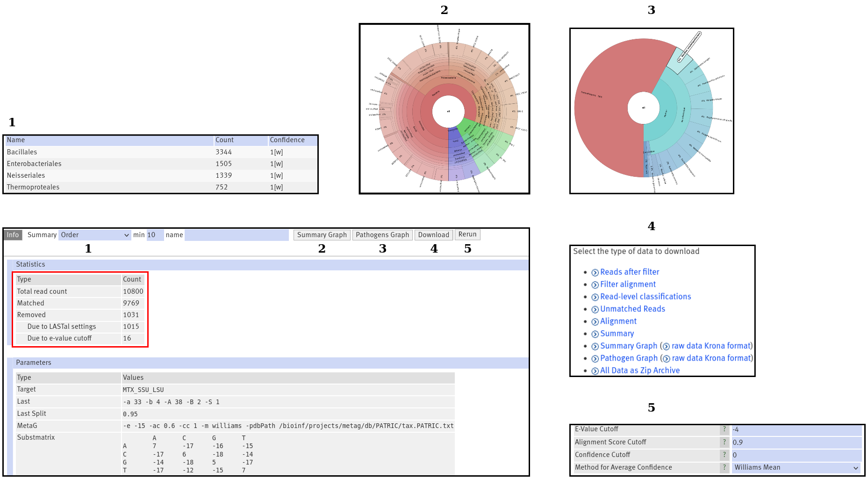Follow the Summary download link
This screenshot has width=868, height=479.
coord(617,334)
